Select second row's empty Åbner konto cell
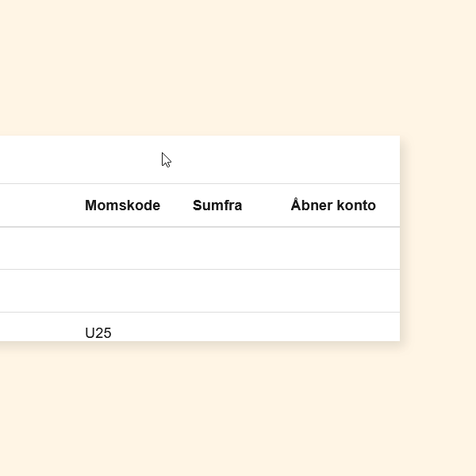 click(x=333, y=291)
